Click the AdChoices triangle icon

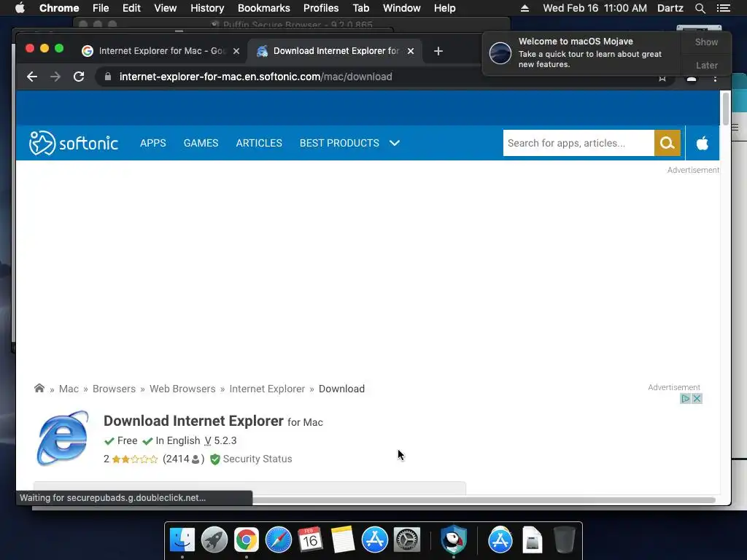coord(685,399)
